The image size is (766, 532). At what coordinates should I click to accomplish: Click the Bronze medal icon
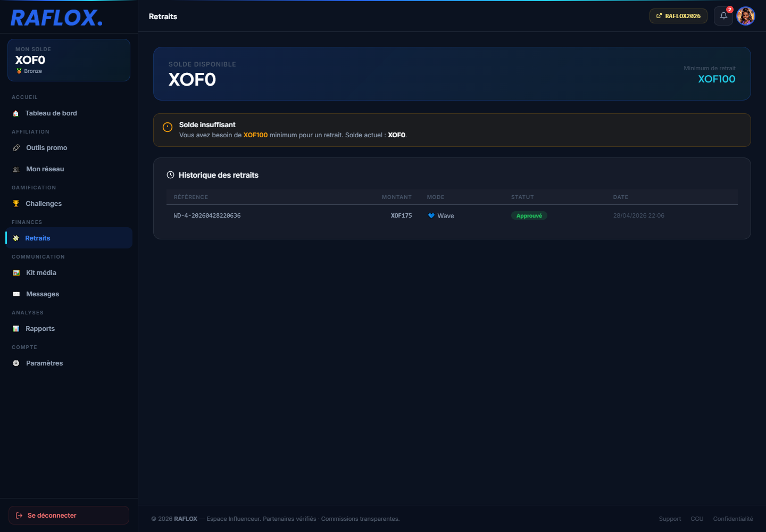click(19, 71)
